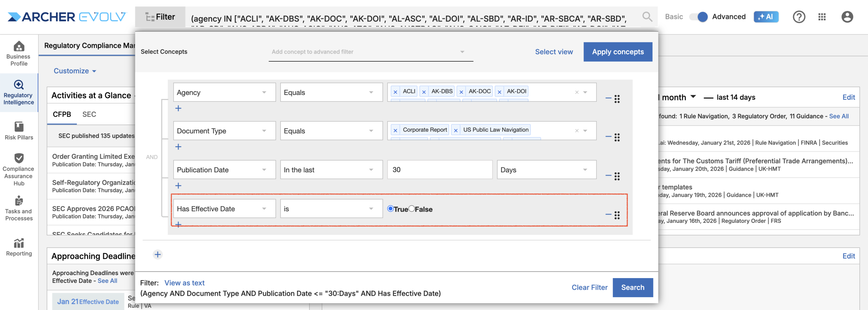
Task: Switch to the CFPB tab
Action: point(62,114)
